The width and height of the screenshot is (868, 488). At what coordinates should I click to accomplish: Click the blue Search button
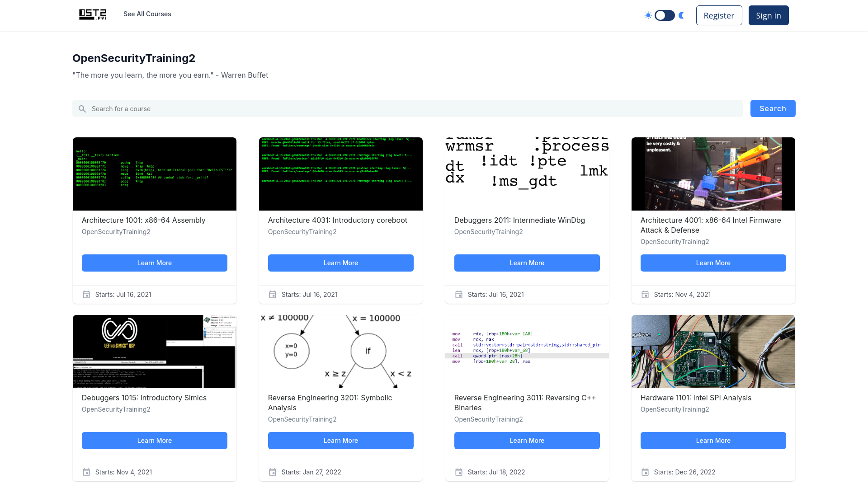point(773,108)
